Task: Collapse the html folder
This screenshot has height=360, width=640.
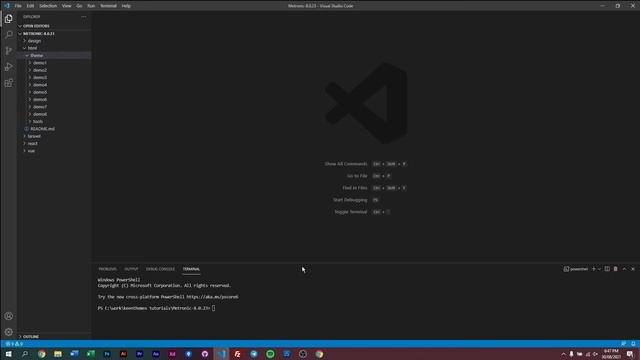Action: [54, 48]
